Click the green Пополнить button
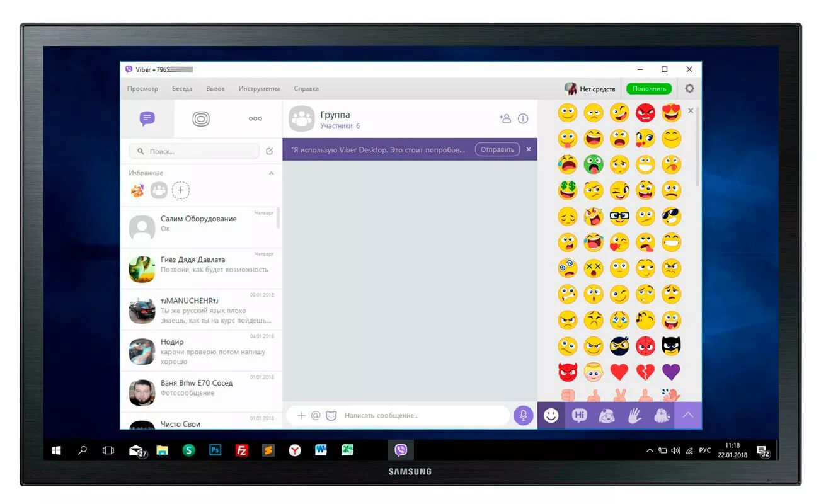Viewport: 821px width, 504px height. tap(649, 89)
